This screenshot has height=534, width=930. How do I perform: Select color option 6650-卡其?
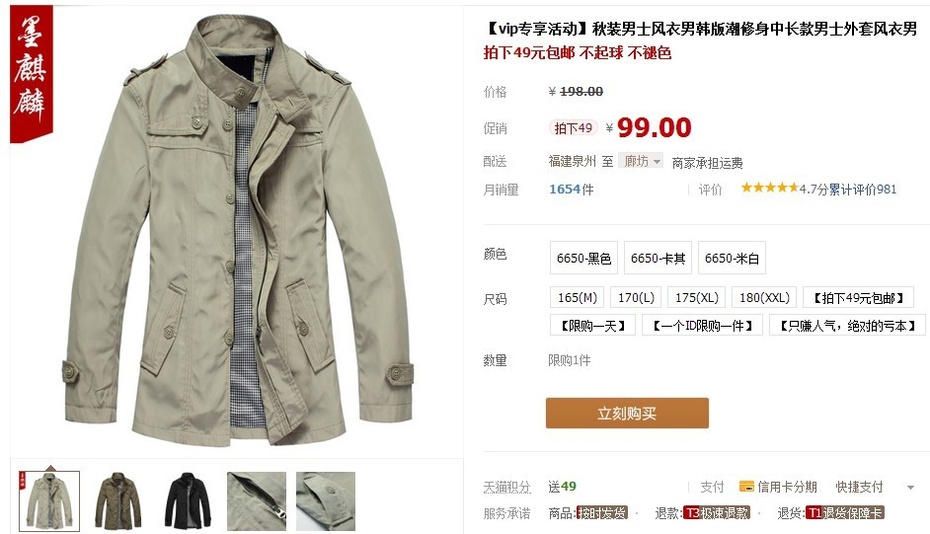point(658,258)
